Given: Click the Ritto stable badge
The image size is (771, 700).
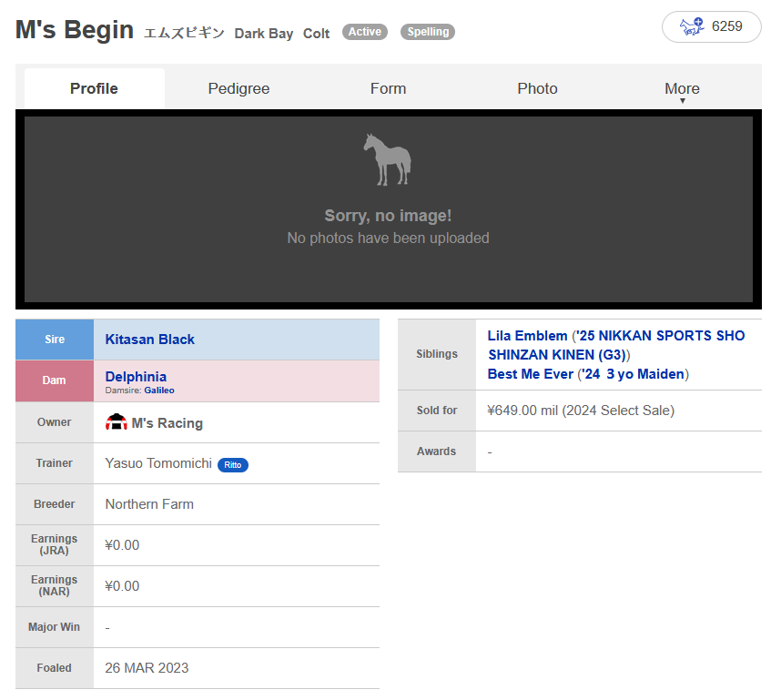Looking at the screenshot, I should [233, 465].
